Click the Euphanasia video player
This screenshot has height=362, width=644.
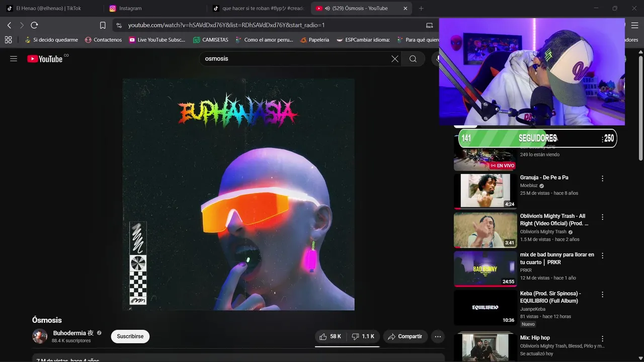click(x=238, y=194)
